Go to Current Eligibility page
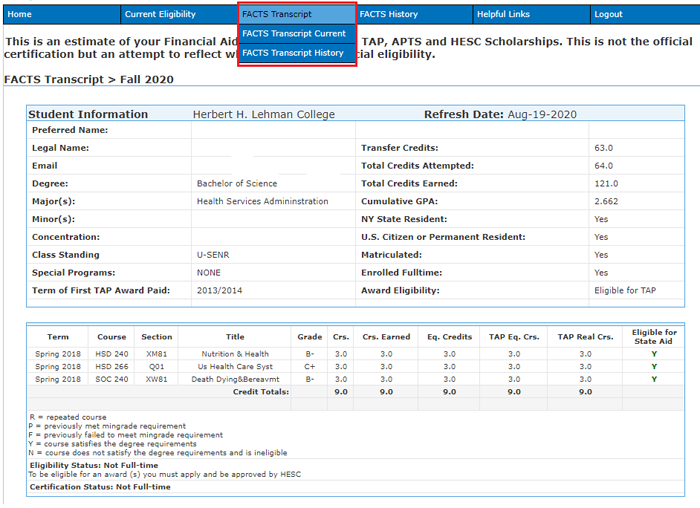The width and height of the screenshot is (700, 508). tap(160, 15)
